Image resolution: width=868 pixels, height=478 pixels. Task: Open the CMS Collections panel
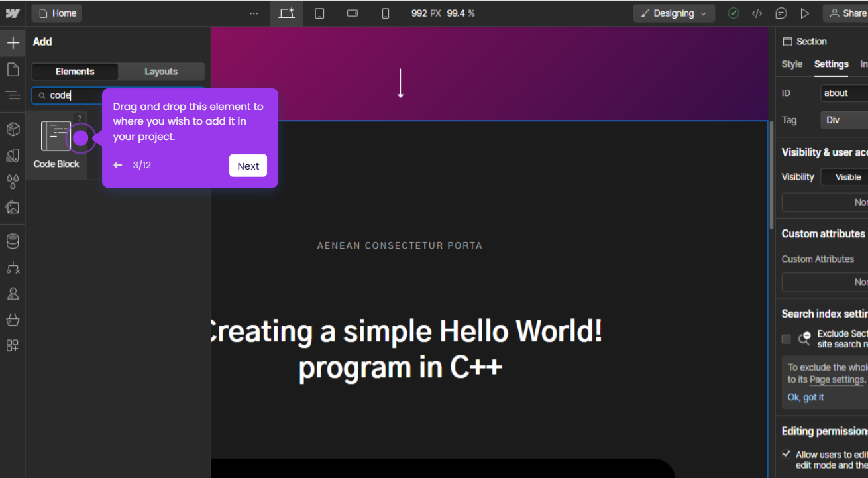(13, 241)
